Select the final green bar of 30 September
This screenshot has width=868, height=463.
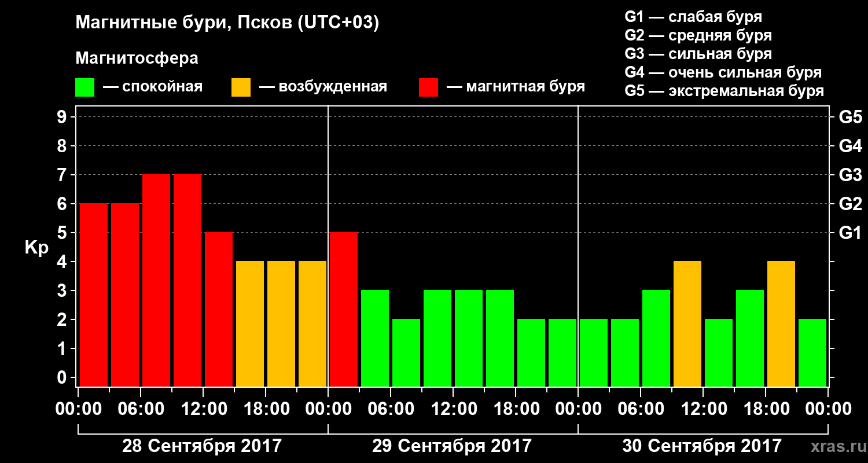pyautogui.click(x=812, y=353)
